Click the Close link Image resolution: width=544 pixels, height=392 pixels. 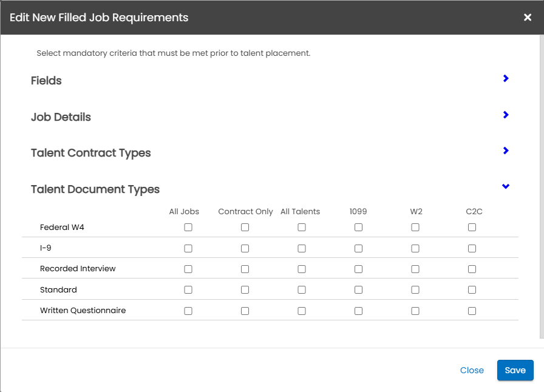[x=472, y=370]
